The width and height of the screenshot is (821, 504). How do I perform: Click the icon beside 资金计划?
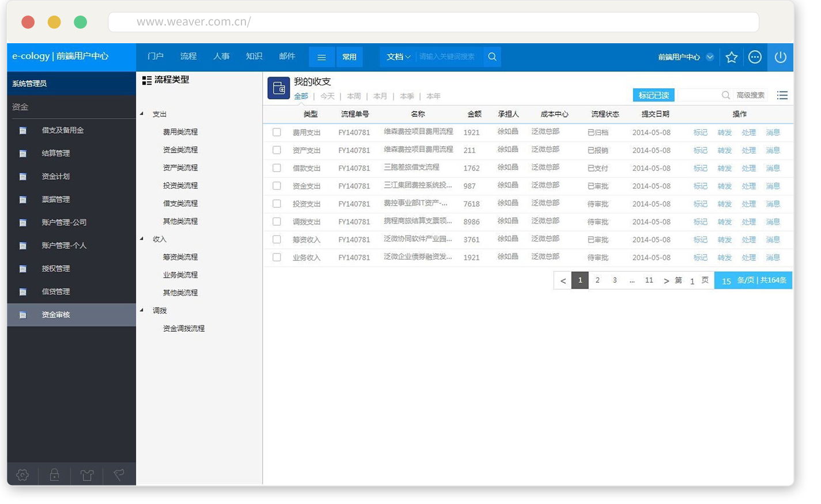pos(23,176)
